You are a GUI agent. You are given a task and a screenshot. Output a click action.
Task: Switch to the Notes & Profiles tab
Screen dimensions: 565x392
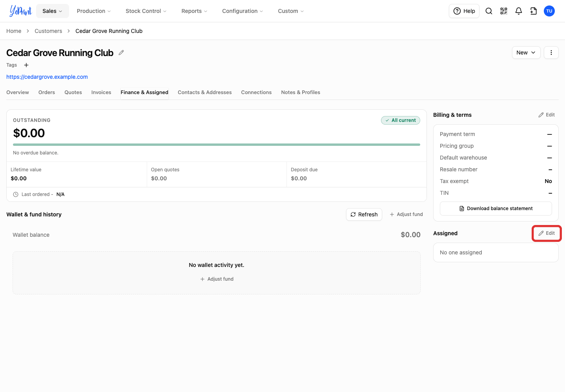point(301,93)
